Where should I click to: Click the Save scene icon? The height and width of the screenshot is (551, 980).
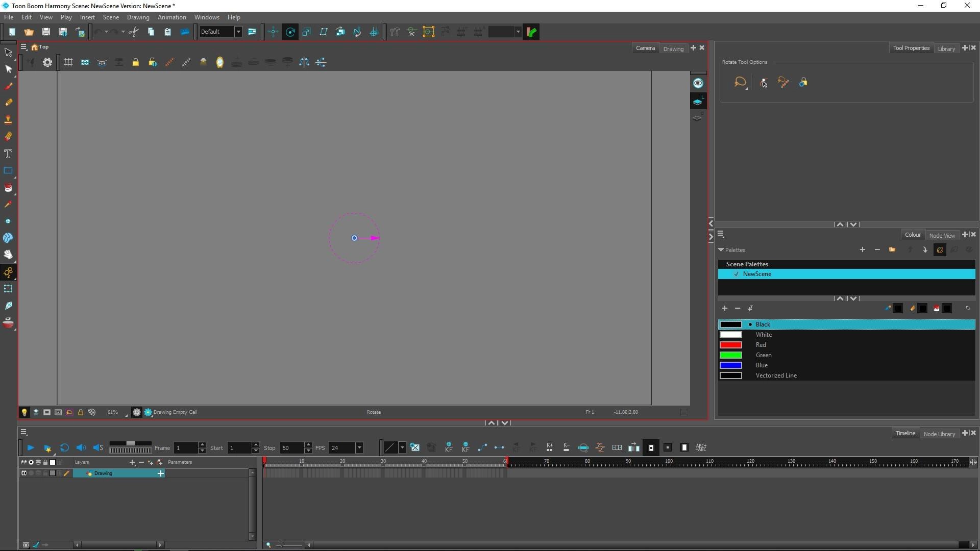click(45, 32)
